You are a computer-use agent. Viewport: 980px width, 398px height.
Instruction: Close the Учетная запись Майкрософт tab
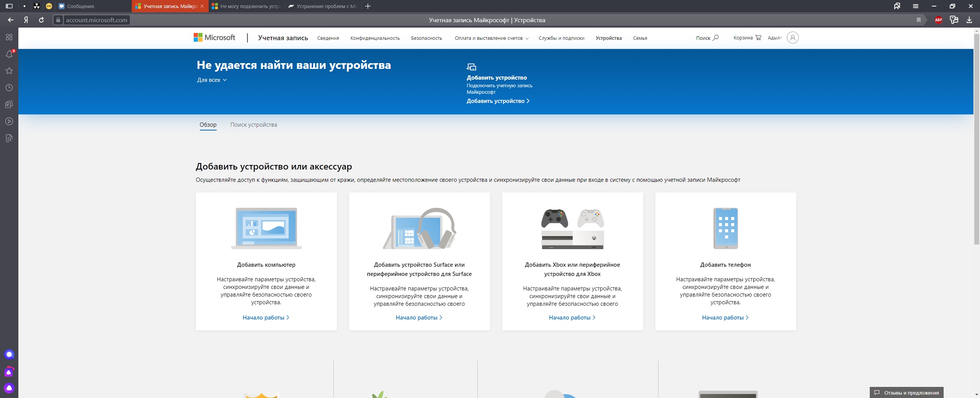coord(202,6)
